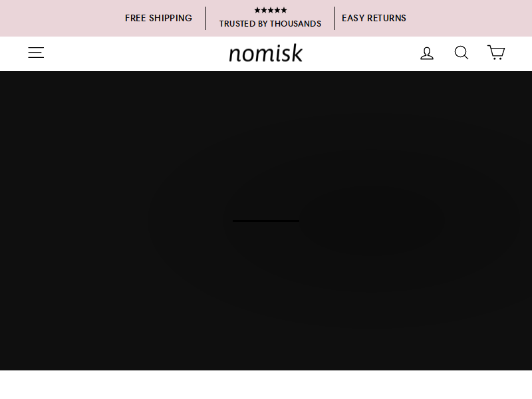Click divider line before EASY RETURNS
Viewport: 532px width, 399px height.
point(335,18)
